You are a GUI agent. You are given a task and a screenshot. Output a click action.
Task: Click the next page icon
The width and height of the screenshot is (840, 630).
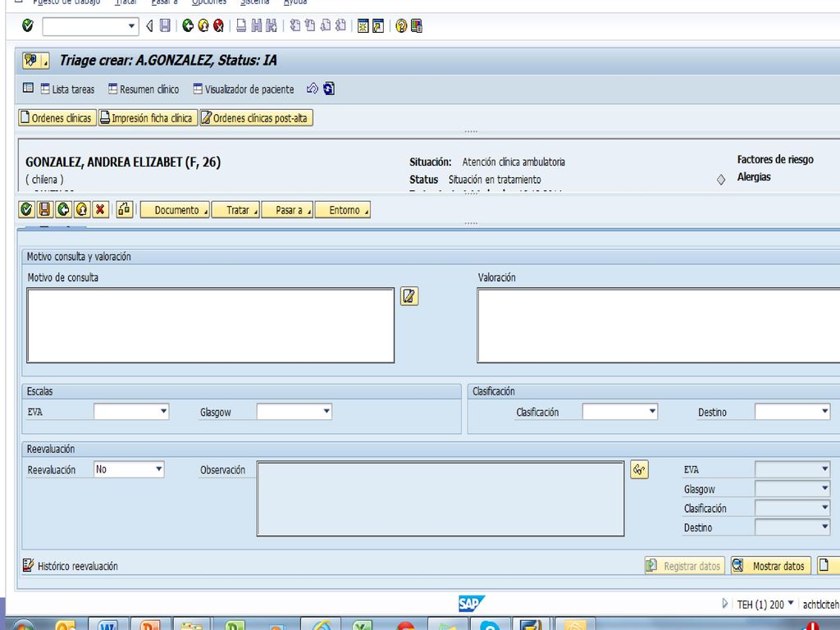[x=325, y=25]
